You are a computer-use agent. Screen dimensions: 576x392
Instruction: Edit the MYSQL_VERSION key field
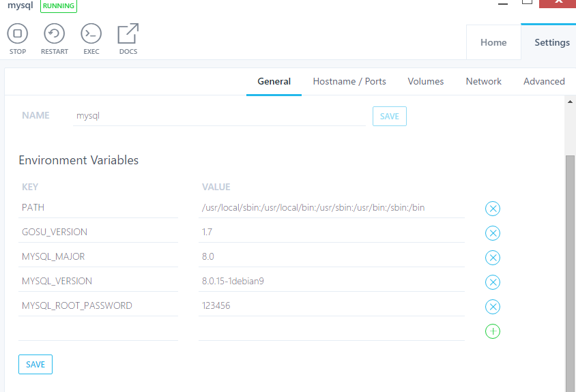click(98, 282)
